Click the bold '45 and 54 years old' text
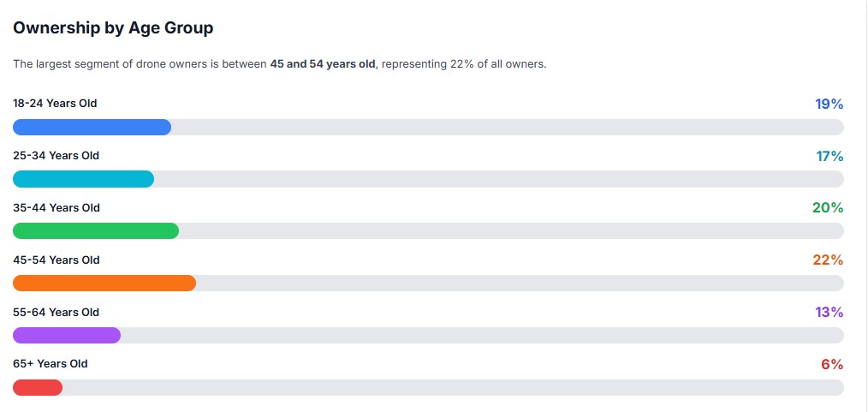This screenshot has height=412, width=868. [322, 64]
